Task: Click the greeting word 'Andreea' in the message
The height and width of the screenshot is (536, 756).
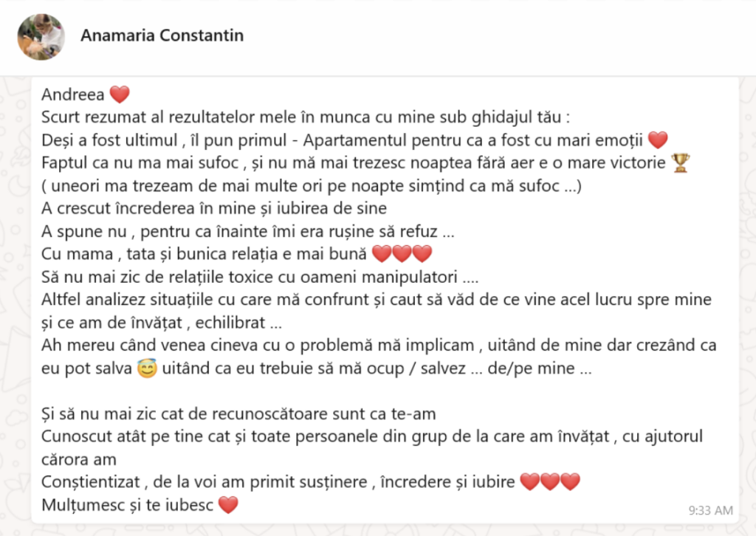Action: pos(72,95)
